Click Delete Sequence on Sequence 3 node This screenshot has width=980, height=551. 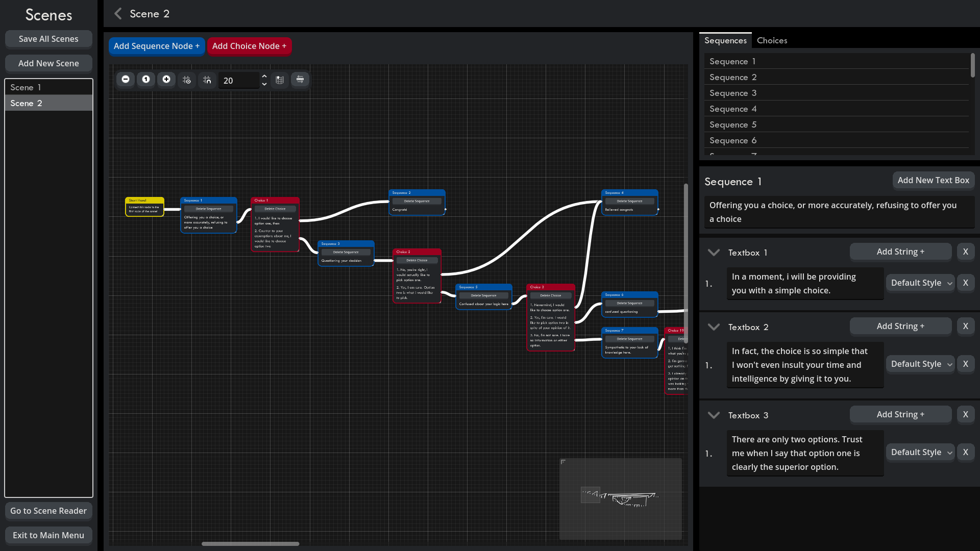(346, 252)
